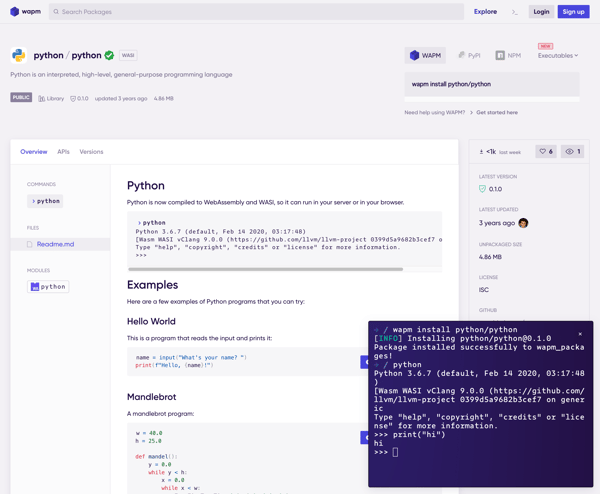Click the PUBLIC badge
The height and width of the screenshot is (494, 600).
(21, 97)
